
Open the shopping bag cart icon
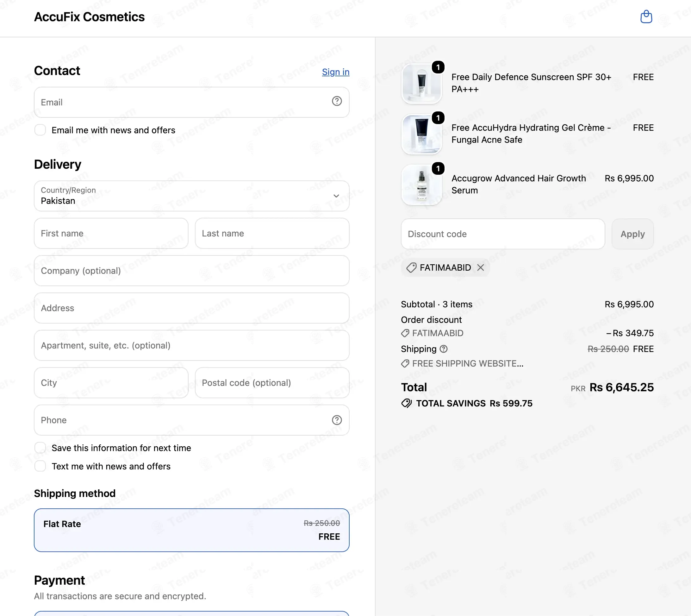click(x=646, y=16)
